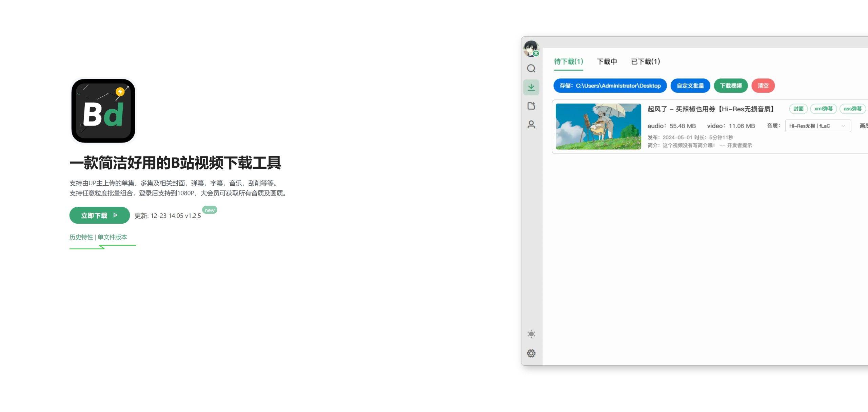Expand the Hi-Res无损 audio quality dropdown
This screenshot has width=868, height=412.
pos(818,126)
